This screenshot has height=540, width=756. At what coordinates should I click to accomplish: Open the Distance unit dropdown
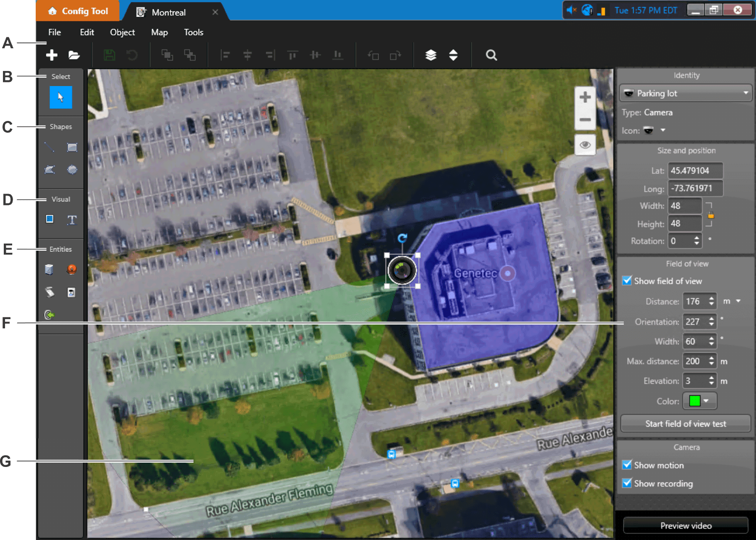coord(738,301)
